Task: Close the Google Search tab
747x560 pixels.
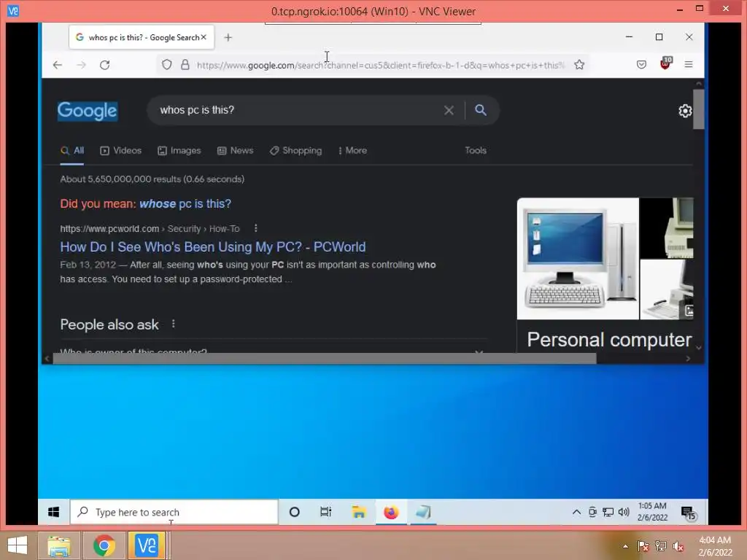Action: 204,37
